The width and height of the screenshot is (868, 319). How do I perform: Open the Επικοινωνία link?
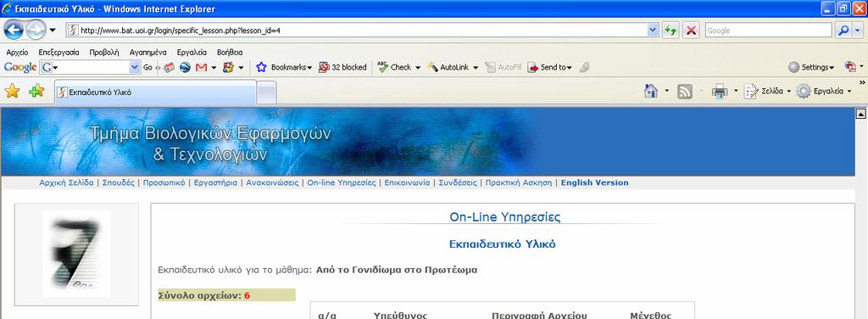[x=407, y=182]
